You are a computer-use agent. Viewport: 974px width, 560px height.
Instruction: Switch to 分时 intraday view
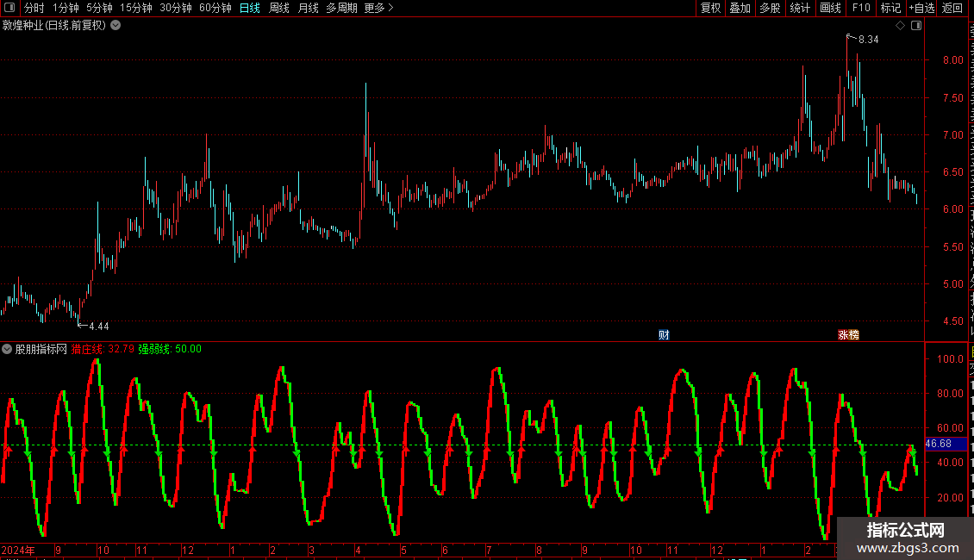click(34, 8)
